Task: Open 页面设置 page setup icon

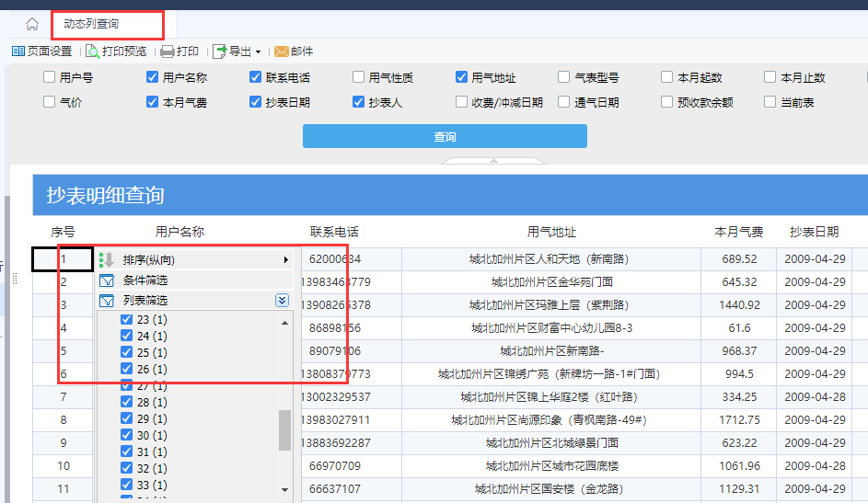Action: [18, 51]
